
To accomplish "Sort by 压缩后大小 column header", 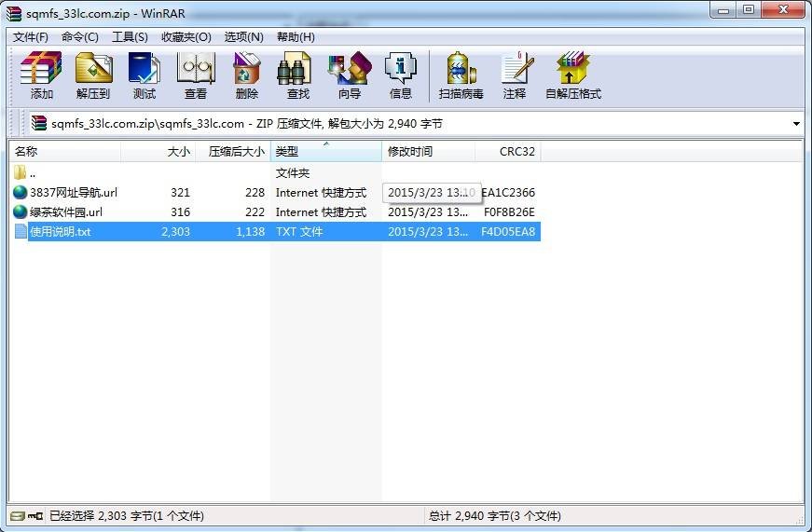I will pos(233,151).
